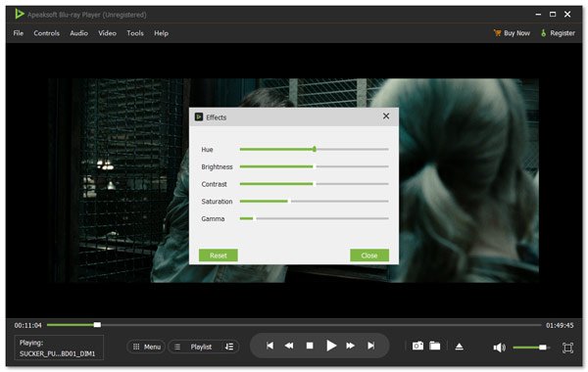The height and width of the screenshot is (372, 588).
Task: Open the Controls menu
Action: click(x=46, y=33)
